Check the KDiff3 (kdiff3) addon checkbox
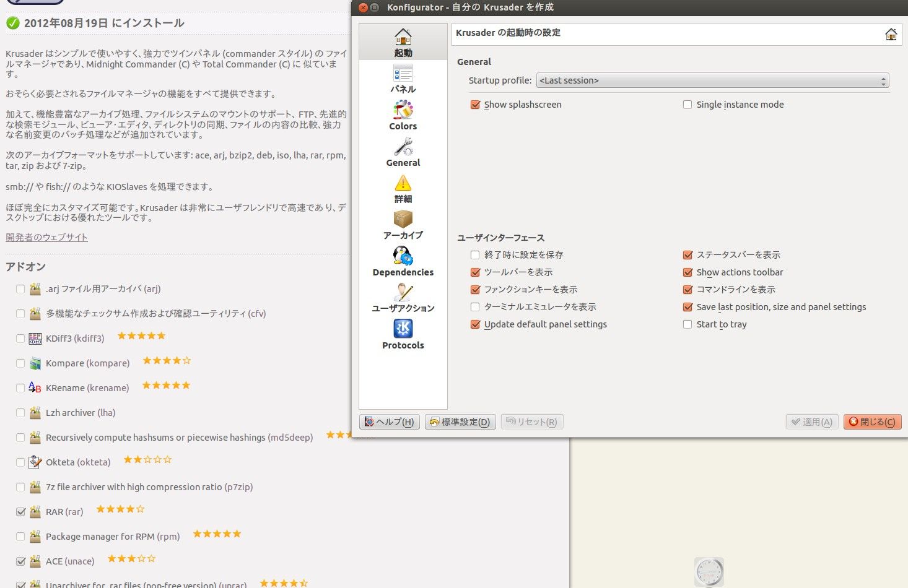 click(x=20, y=339)
